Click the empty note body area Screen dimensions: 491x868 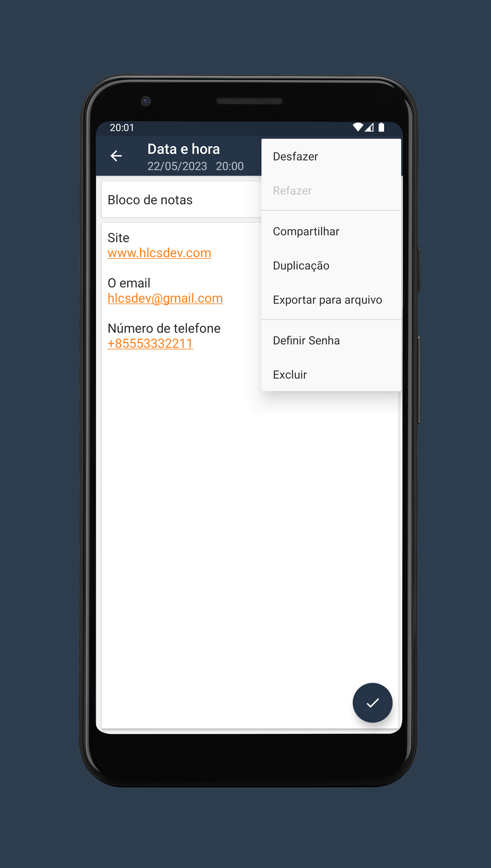(249, 539)
